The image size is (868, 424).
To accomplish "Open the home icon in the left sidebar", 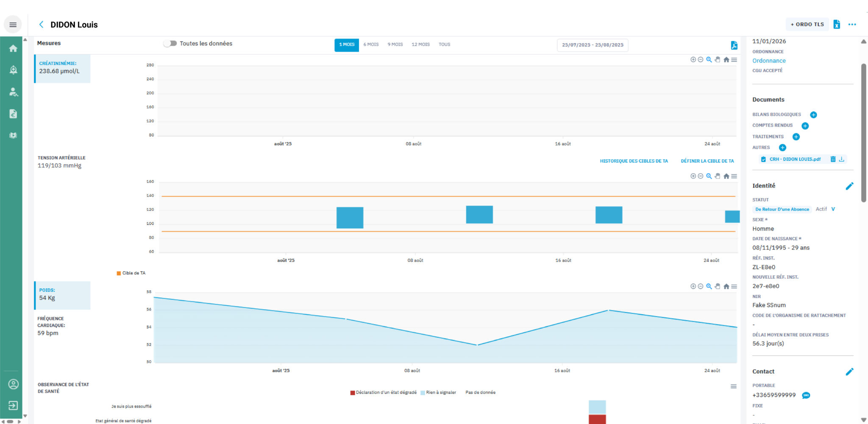I will coord(13,48).
